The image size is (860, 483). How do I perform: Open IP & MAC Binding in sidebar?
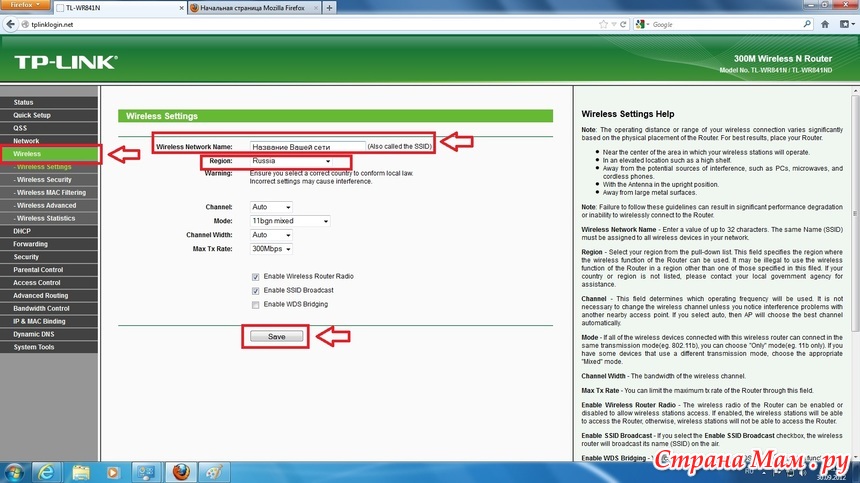(49, 321)
